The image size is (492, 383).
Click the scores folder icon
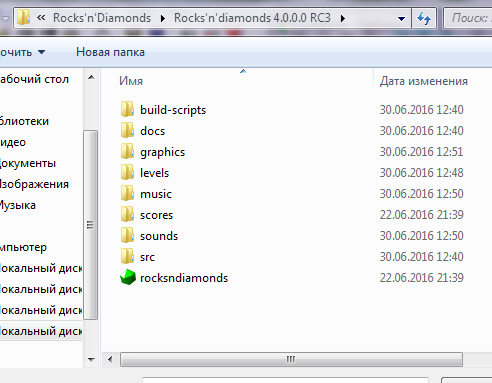point(127,214)
